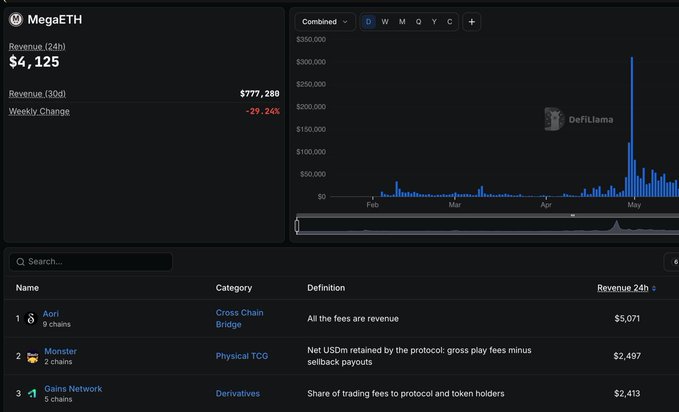Viewport: 679px width, 412px height.
Task: Open the Monster protocol link
Action: pos(60,351)
